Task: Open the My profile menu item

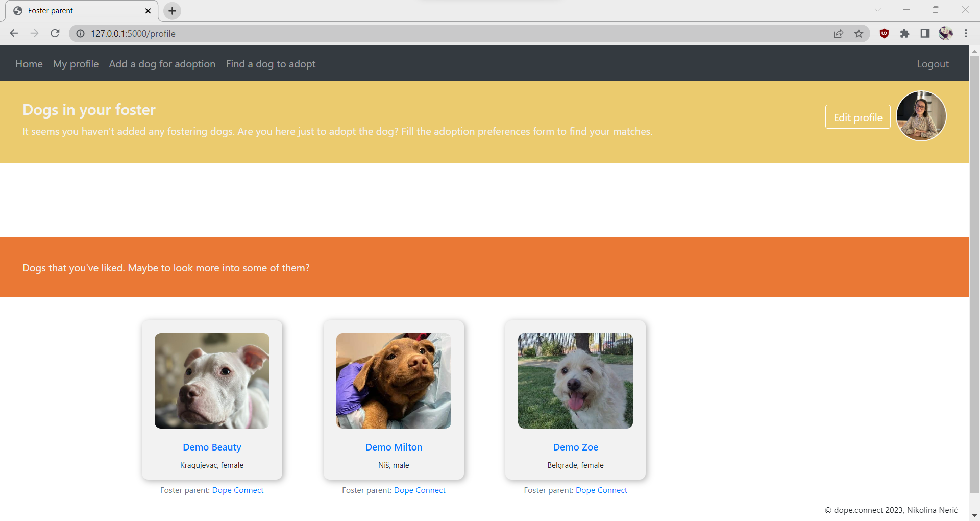Action: coord(76,63)
